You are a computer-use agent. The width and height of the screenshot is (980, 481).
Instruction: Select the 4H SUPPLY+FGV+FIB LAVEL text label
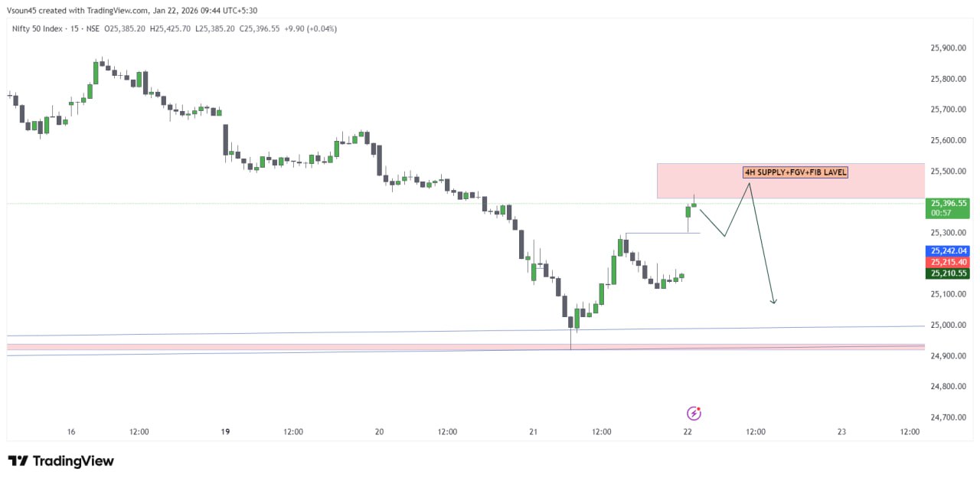click(795, 172)
